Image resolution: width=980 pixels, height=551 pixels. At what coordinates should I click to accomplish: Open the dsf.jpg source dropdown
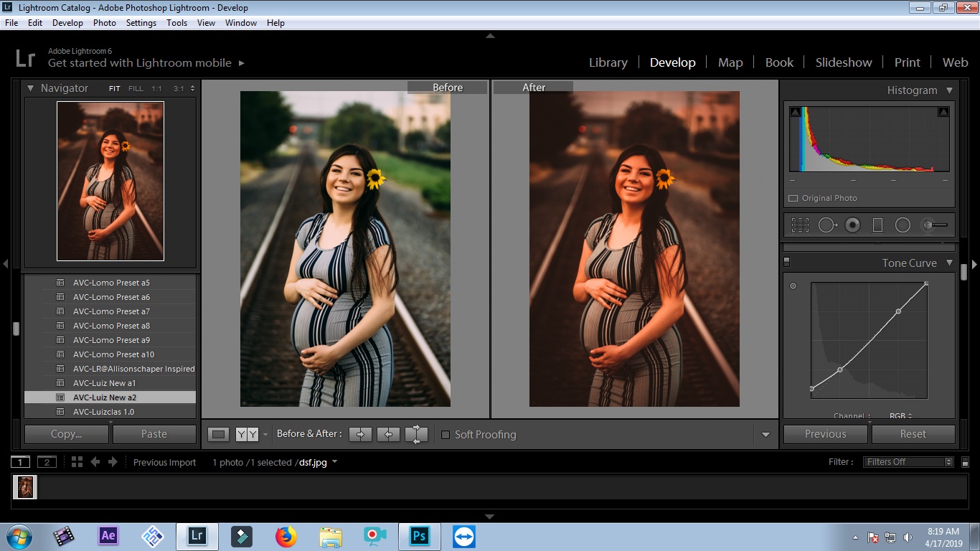334,462
